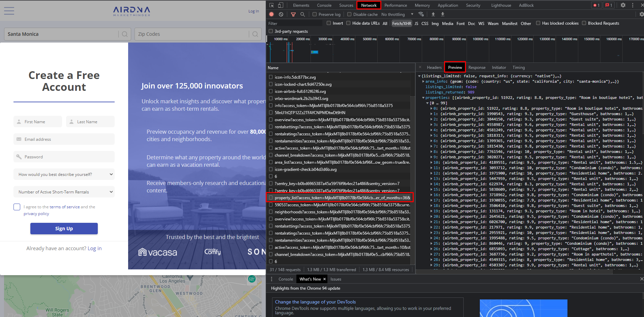644x317 pixels.
Task: Open the network search magnifier
Action: click(302, 15)
